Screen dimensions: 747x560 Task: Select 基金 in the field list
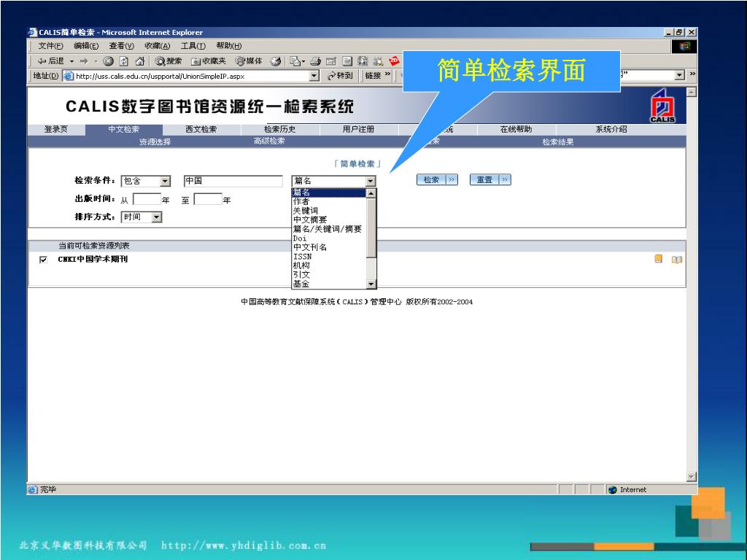(329, 284)
